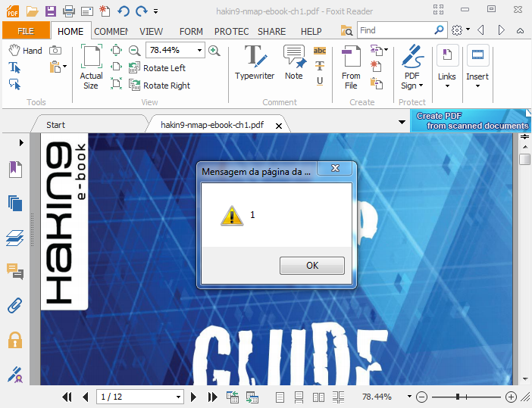
Task: Click OK in the message dialog
Action: coord(312,266)
